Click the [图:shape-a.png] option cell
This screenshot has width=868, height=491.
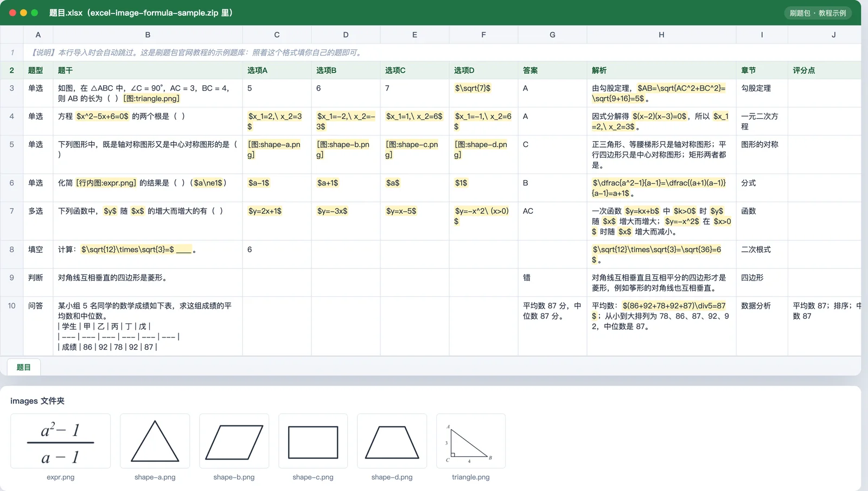(277, 155)
